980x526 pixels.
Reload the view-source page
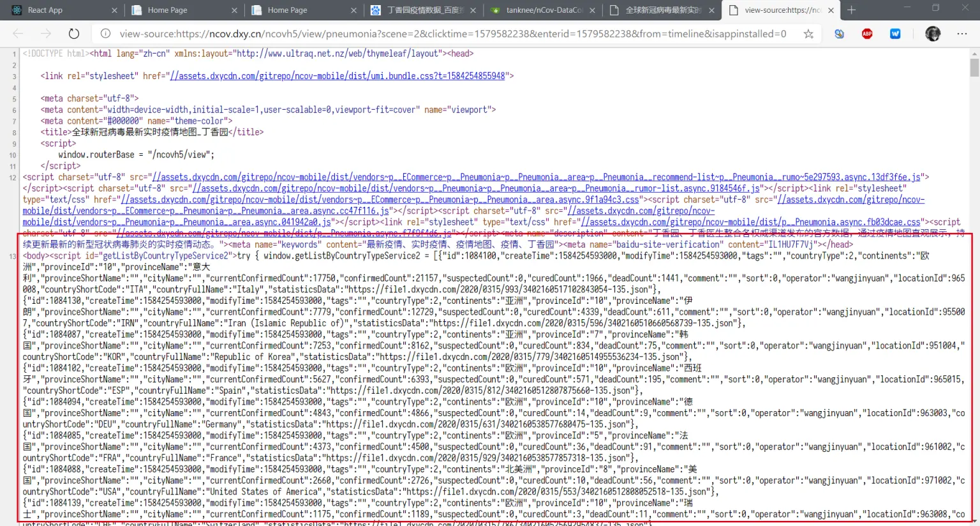click(74, 34)
